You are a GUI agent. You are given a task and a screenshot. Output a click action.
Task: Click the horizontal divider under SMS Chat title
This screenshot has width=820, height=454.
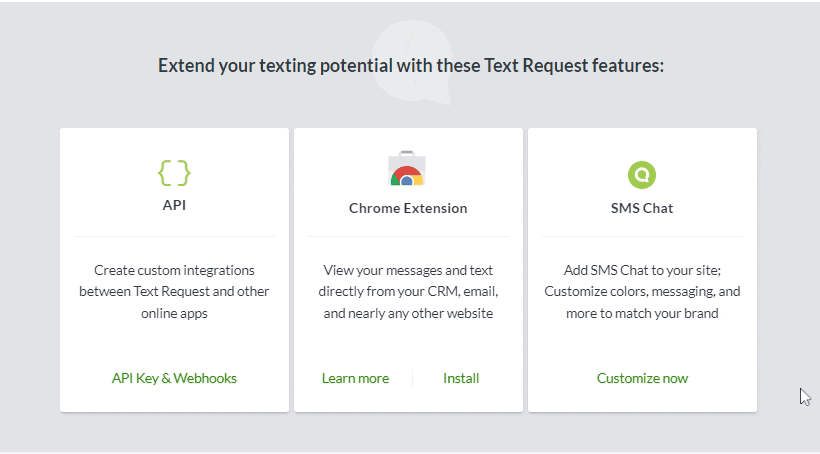642,236
